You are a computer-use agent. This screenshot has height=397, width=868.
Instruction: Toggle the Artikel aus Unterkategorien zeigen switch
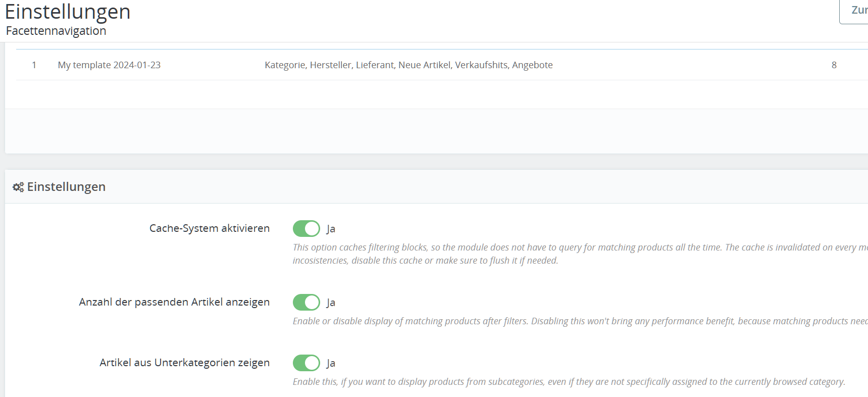(x=307, y=363)
